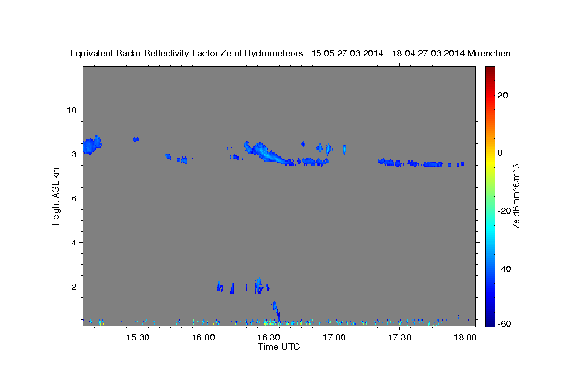The height and width of the screenshot is (392, 588).
Task: Click the vertical echo streak near 1 km at 16:33
Action: pos(277,311)
